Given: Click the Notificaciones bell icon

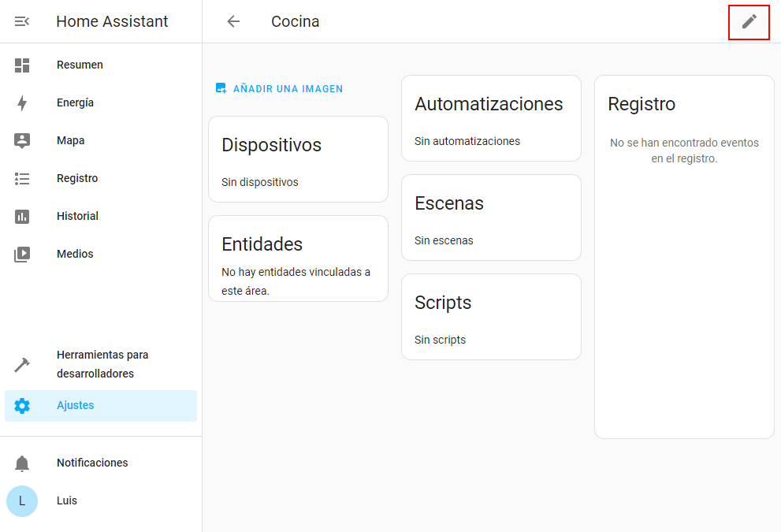Looking at the screenshot, I should (22, 463).
